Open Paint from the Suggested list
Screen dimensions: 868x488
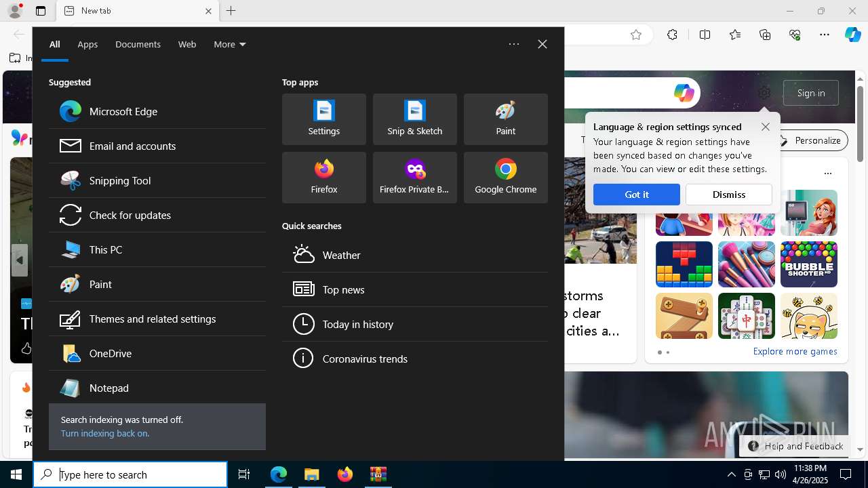[157, 284]
